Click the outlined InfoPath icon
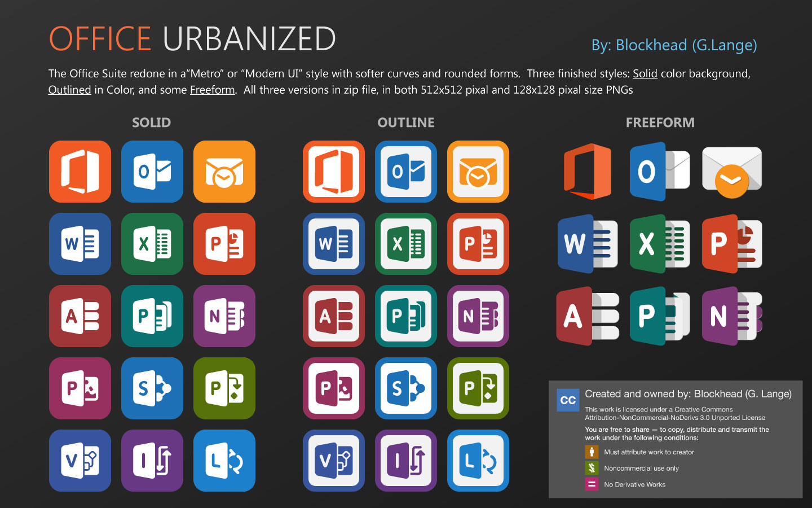This screenshot has height=508, width=812. coord(406,461)
